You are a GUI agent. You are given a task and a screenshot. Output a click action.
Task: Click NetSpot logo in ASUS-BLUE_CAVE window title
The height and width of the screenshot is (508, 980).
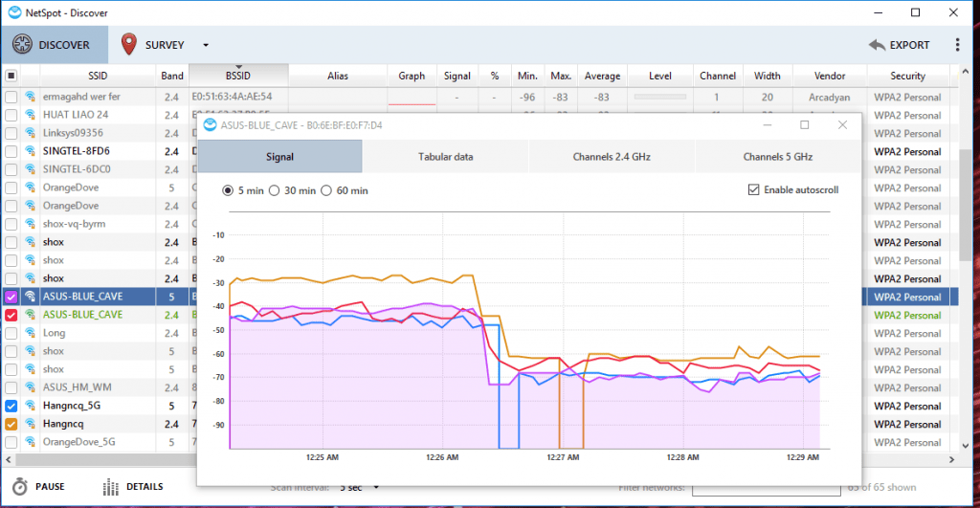pyautogui.click(x=210, y=125)
